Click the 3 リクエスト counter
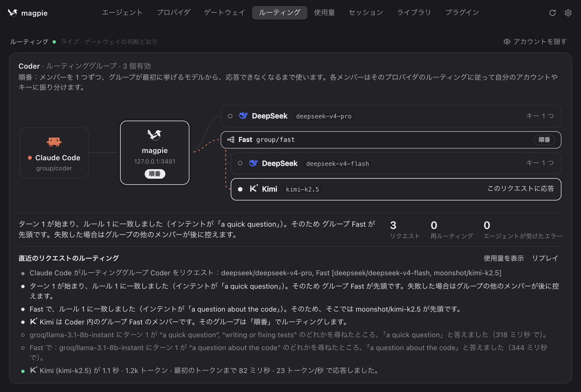 [x=405, y=230]
